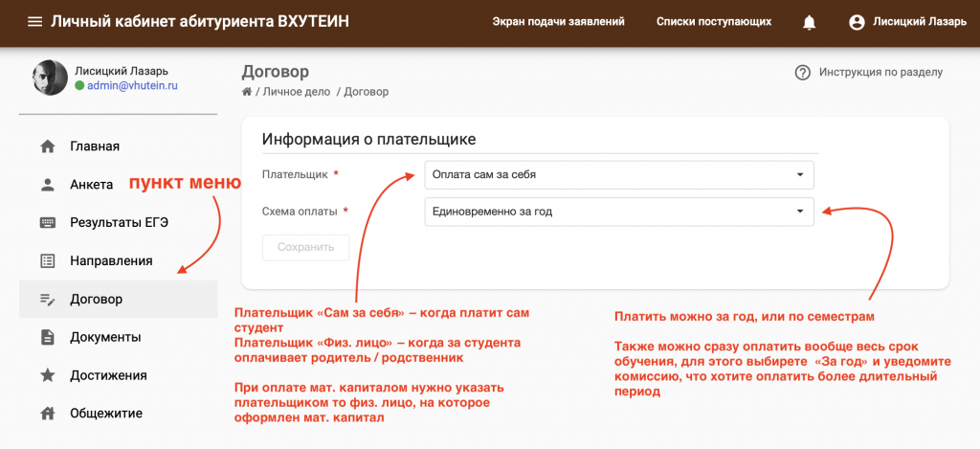Select Договор menu item
980x449 pixels.
pyautogui.click(x=119, y=300)
